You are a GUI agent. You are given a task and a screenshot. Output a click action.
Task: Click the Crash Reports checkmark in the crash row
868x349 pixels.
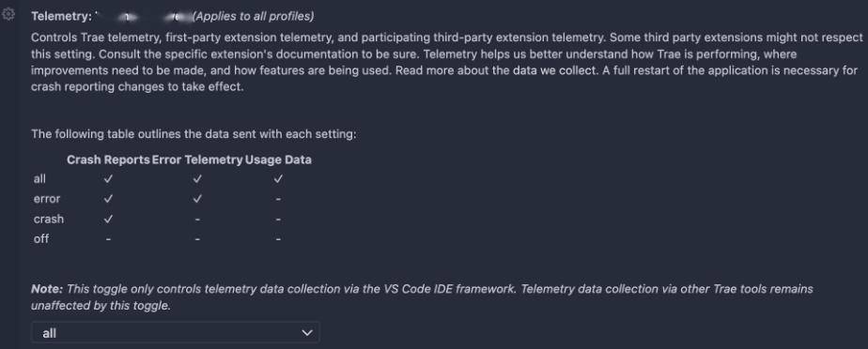pos(109,219)
